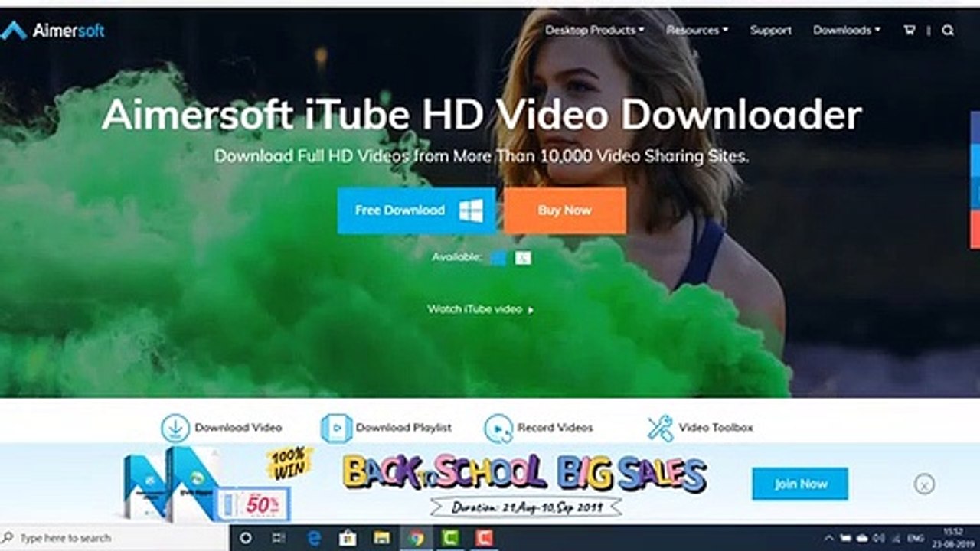The height and width of the screenshot is (551, 980).
Task: Click the Free Download button
Action: (416, 210)
